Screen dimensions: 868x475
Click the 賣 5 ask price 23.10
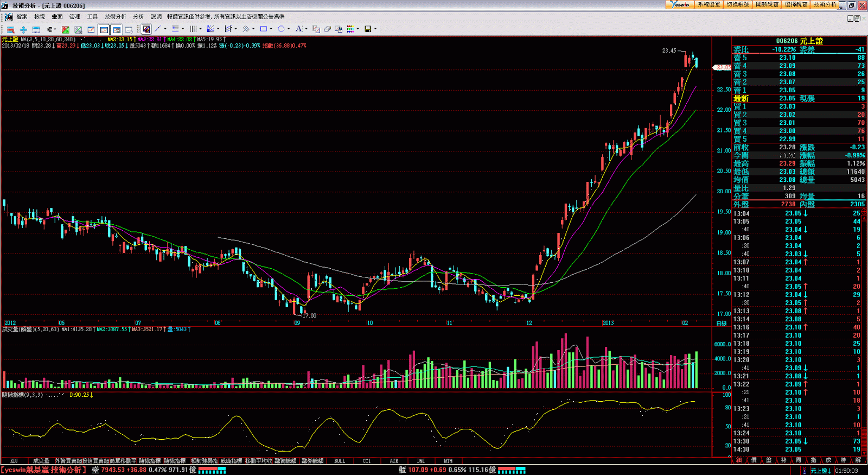point(788,58)
